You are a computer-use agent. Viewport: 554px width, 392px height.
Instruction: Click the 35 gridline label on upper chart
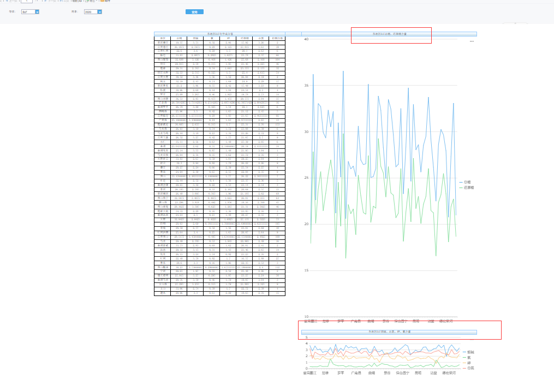306,86
